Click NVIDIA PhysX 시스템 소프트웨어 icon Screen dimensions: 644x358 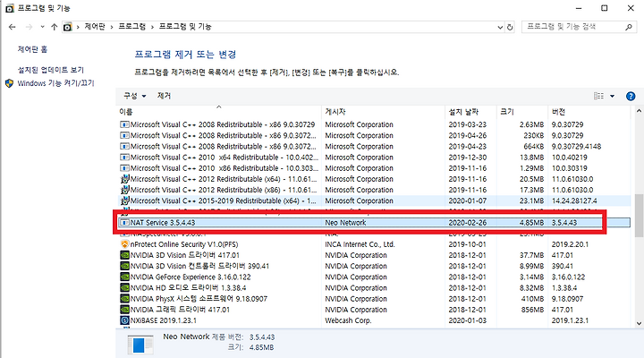point(124,298)
